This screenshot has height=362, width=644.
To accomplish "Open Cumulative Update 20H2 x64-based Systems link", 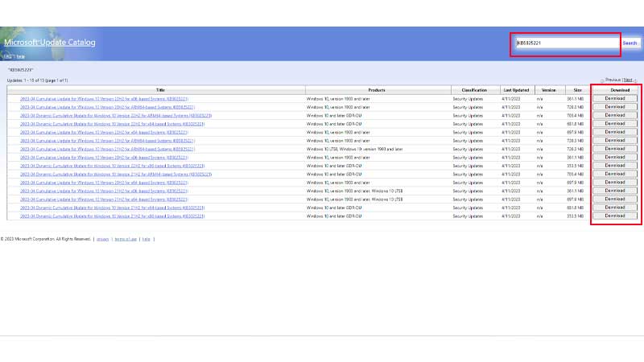I will tap(104, 183).
